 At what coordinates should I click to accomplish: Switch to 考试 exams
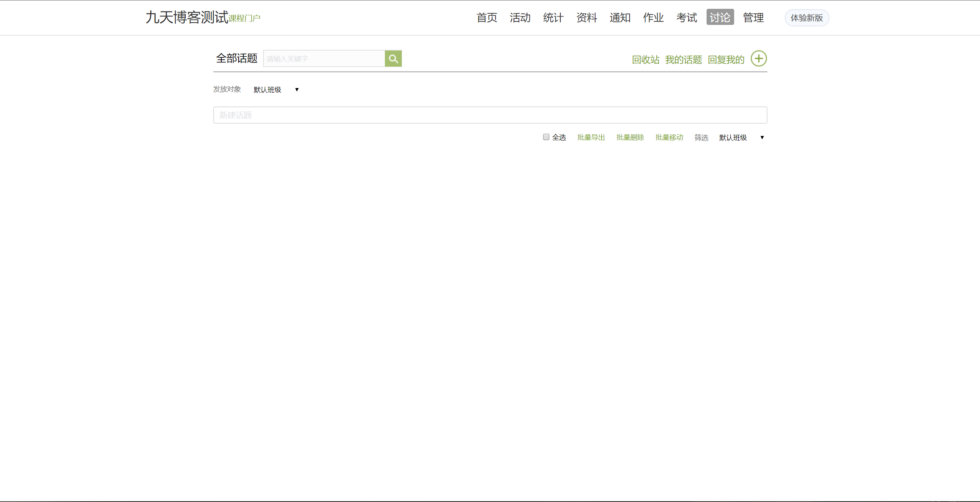686,17
